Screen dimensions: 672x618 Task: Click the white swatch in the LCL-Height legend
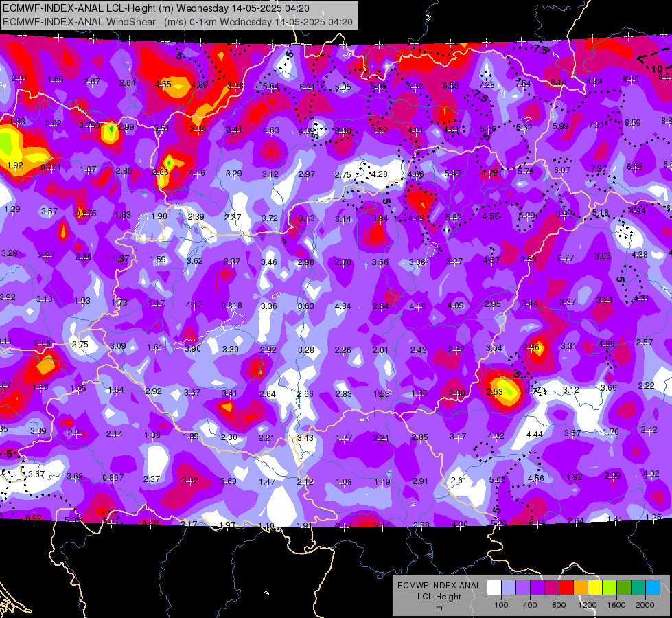494,588
